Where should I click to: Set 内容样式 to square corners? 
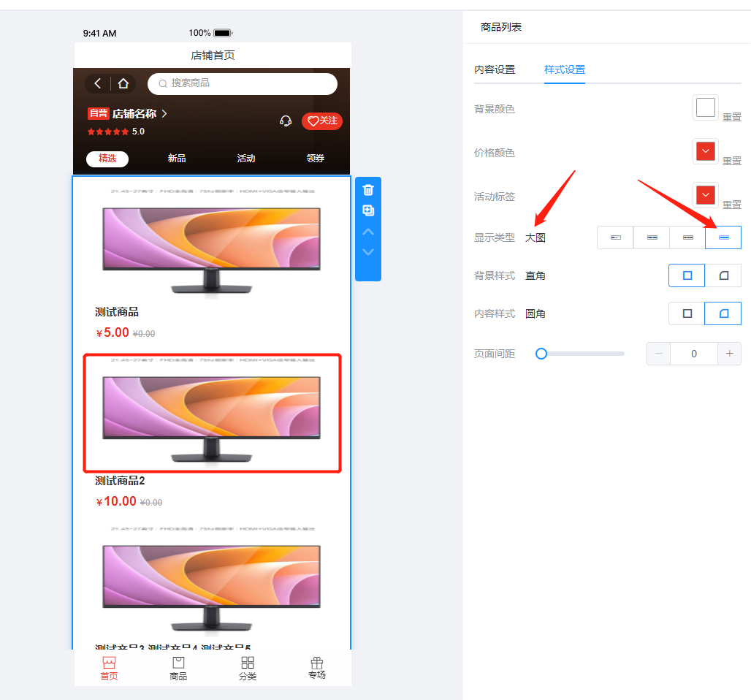pyautogui.click(x=687, y=313)
